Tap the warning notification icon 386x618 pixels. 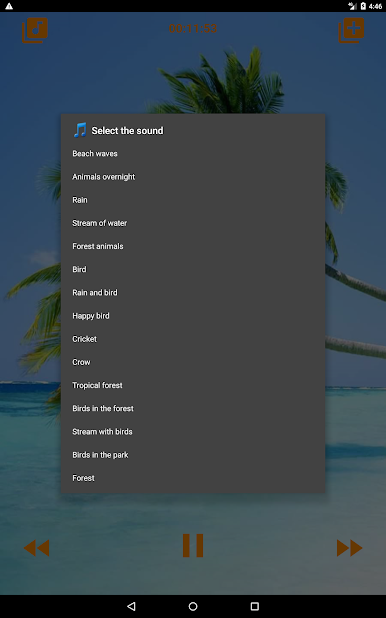tap(9, 6)
